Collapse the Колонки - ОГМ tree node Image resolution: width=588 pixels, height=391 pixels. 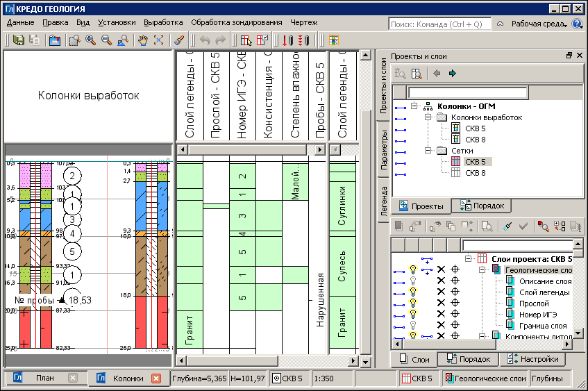coord(414,106)
